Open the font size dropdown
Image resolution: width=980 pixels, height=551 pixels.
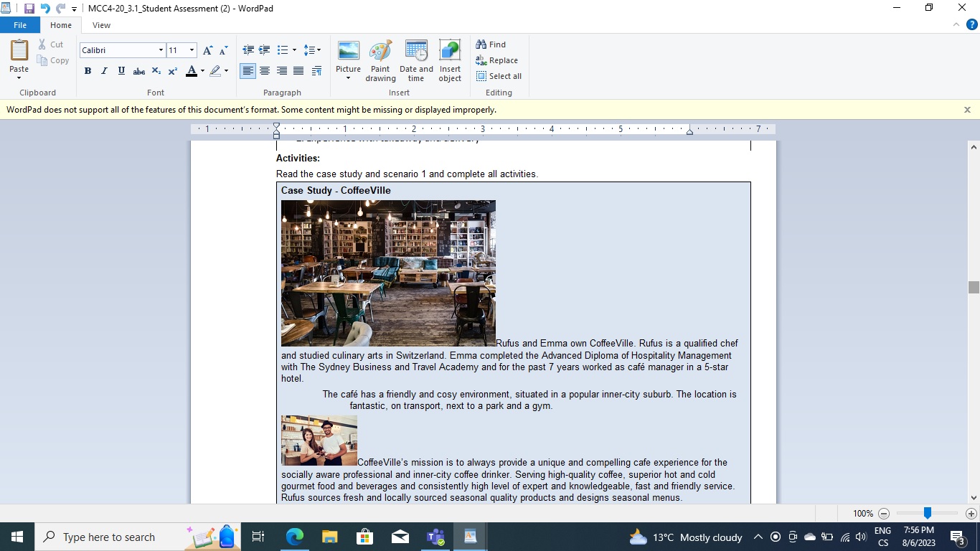[191, 50]
